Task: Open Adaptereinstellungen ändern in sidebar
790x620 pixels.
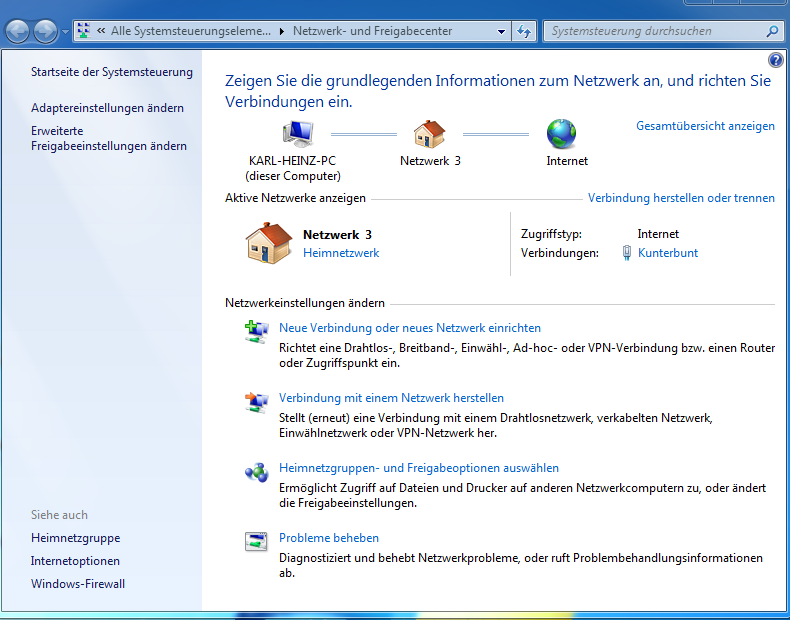Action: [x=107, y=107]
